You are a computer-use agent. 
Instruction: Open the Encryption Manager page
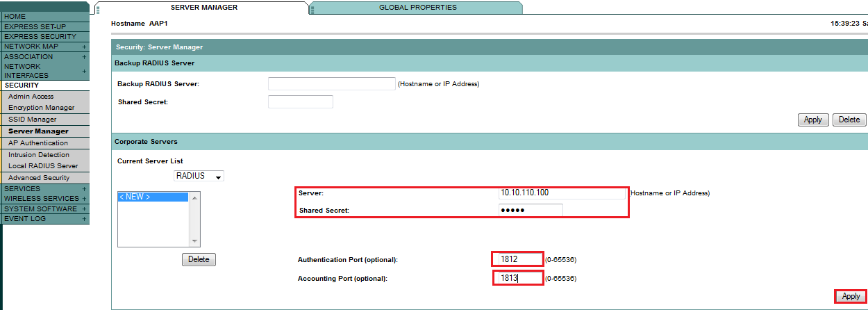coord(41,108)
